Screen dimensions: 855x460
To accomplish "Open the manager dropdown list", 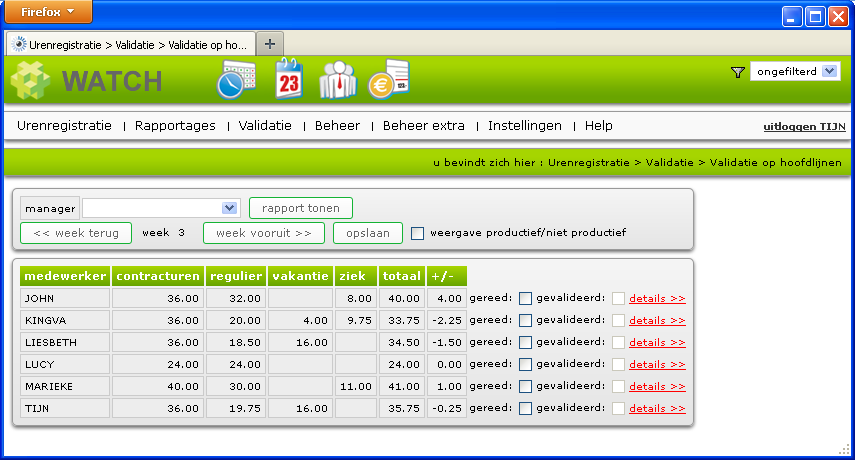I will 160,208.
